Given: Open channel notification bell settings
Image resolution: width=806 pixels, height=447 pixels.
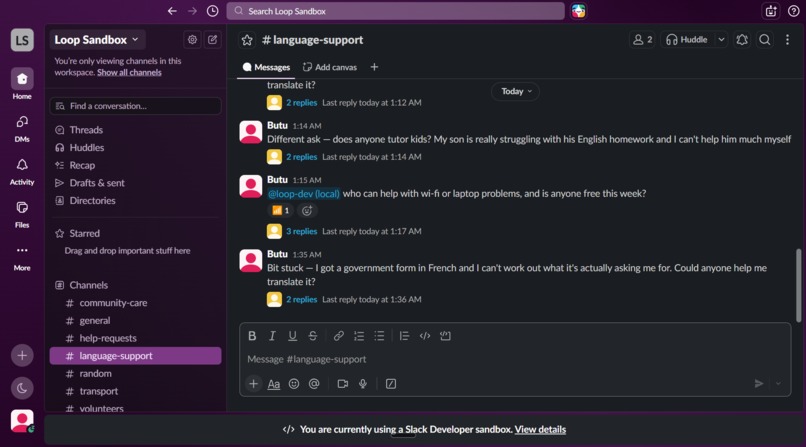Looking at the screenshot, I should click(x=742, y=40).
